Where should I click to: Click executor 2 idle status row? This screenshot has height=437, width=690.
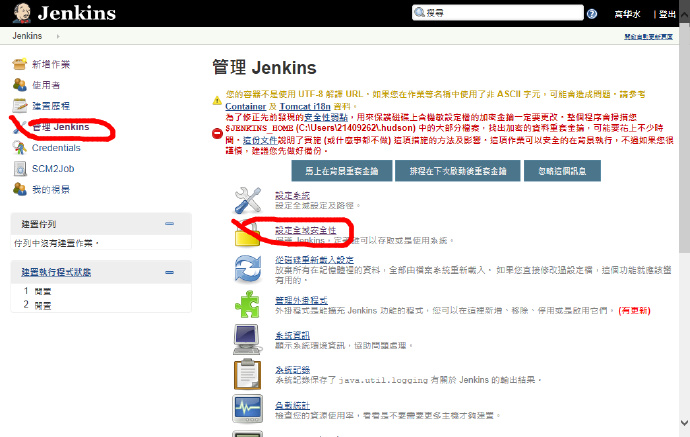tap(101, 305)
